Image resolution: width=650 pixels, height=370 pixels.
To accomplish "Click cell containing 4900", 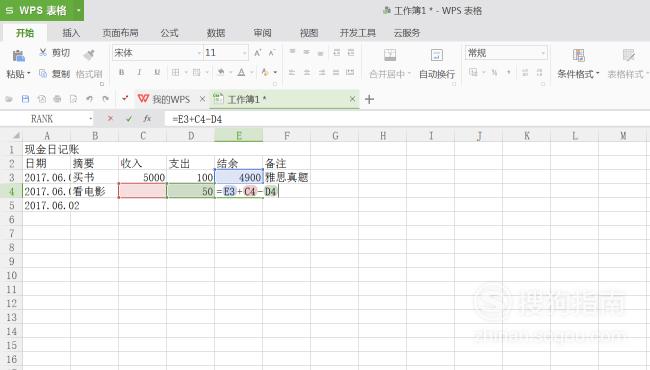I will [239, 177].
